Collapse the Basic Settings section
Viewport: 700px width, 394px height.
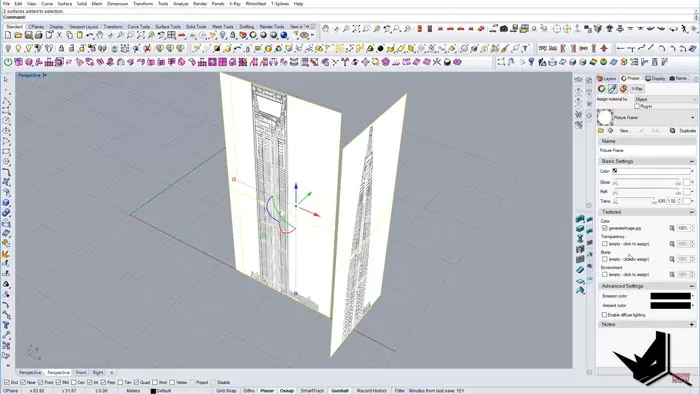pyautogui.click(x=692, y=161)
